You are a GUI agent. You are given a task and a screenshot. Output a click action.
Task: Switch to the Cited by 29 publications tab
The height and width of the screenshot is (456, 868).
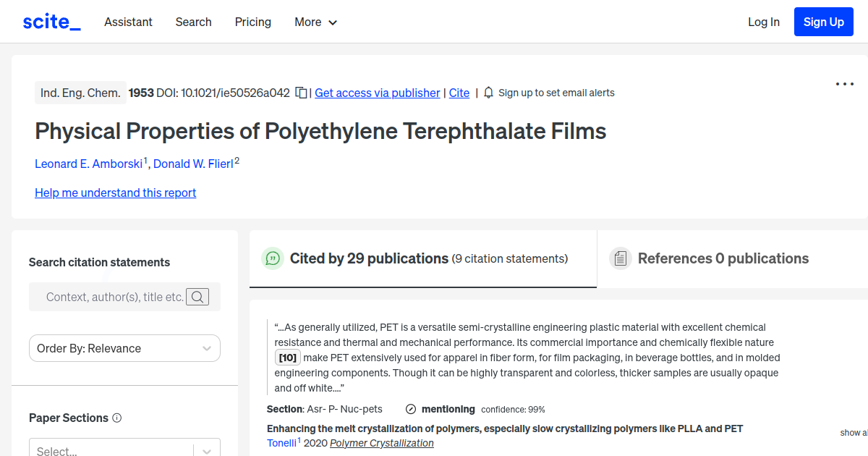coord(422,258)
